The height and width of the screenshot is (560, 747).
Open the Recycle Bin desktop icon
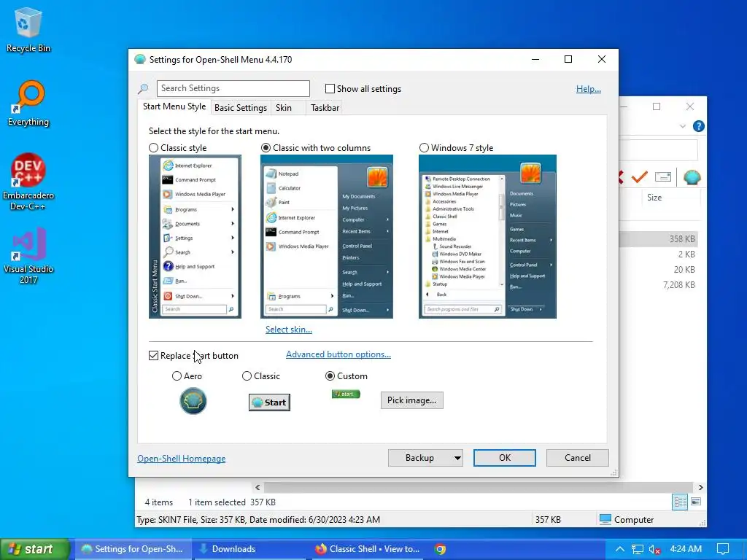(28, 29)
